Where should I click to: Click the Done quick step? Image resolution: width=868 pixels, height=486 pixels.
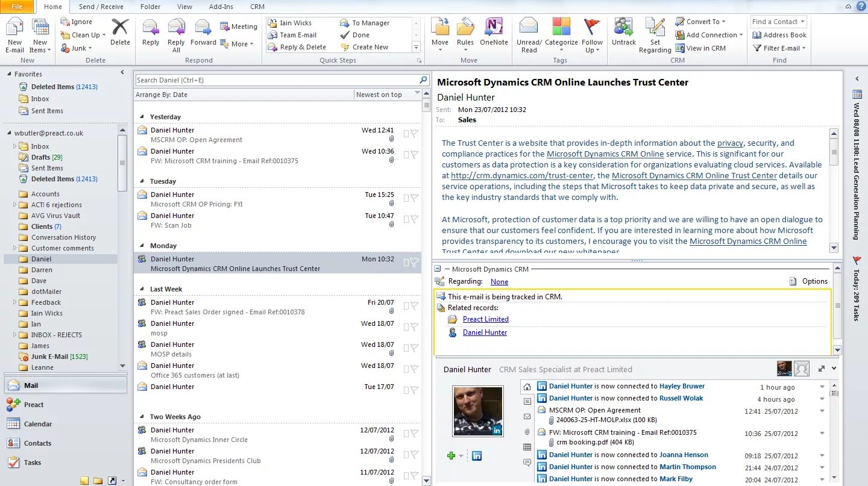coord(356,35)
